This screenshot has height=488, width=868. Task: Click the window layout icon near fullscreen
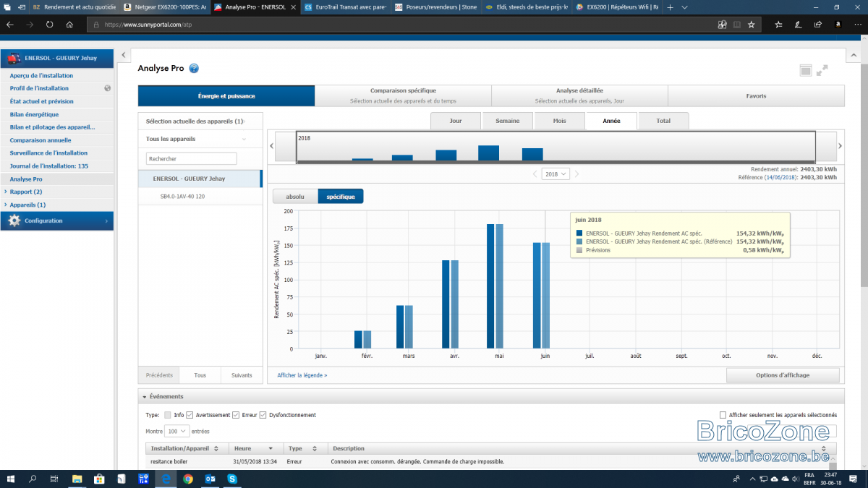[x=806, y=70]
